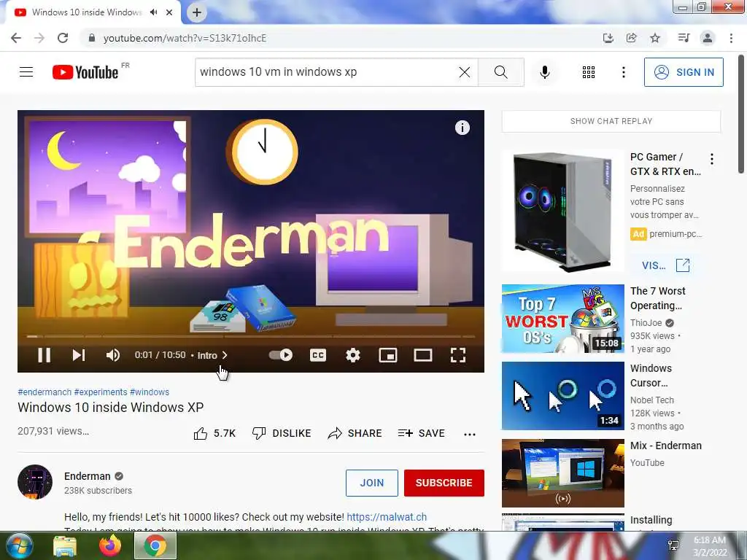Viewport: 747px width, 560px height.
Task: Mute tab audio speaker icon
Action: click(x=153, y=12)
